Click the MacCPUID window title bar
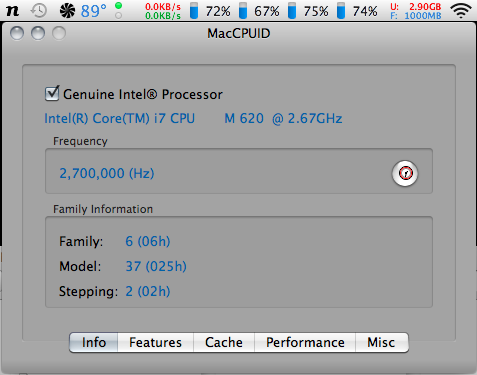Screen dimensions: 477x375 pyautogui.click(x=239, y=33)
